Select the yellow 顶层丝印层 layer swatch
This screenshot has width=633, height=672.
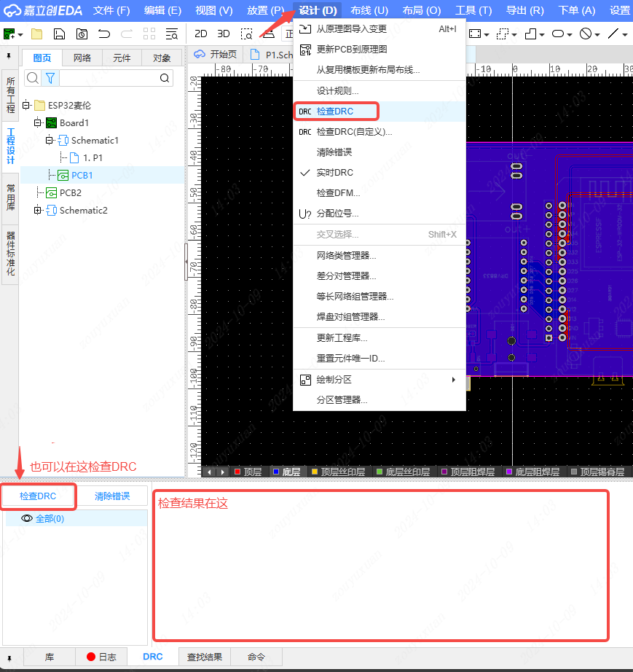coord(315,472)
